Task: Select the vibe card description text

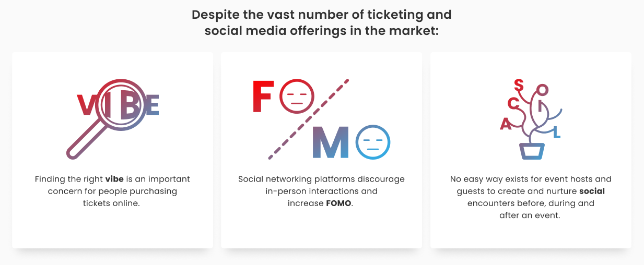Action: tap(112, 191)
